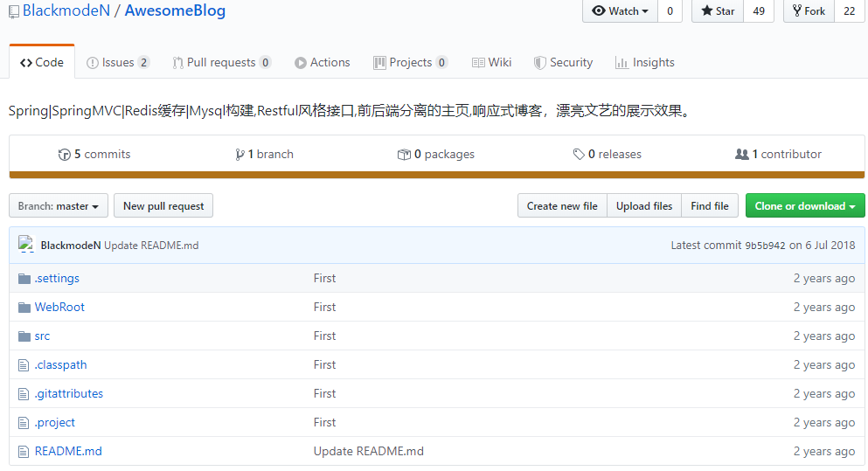The image size is (868, 471).
Task: Open the 0 packages link
Action: pos(436,155)
